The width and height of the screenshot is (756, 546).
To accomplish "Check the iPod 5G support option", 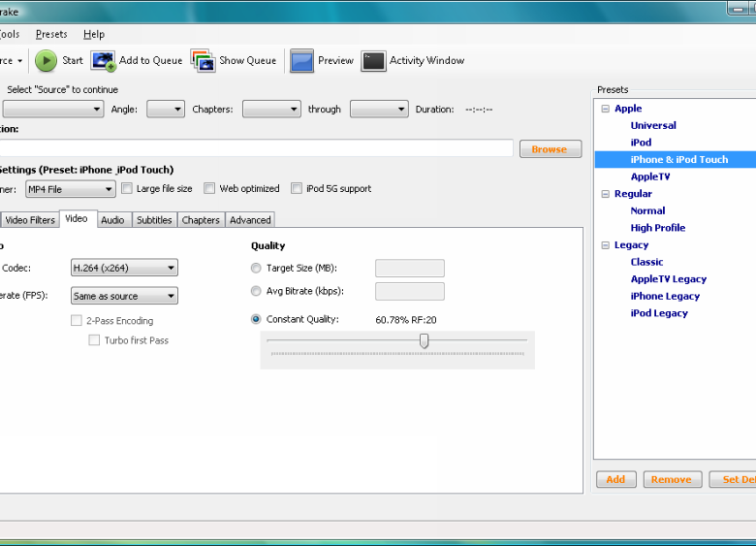I will [x=297, y=189].
